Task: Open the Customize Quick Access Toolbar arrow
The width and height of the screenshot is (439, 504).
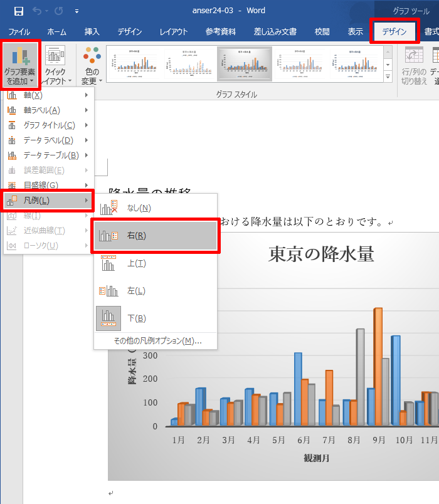Action: tap(77, 11)
